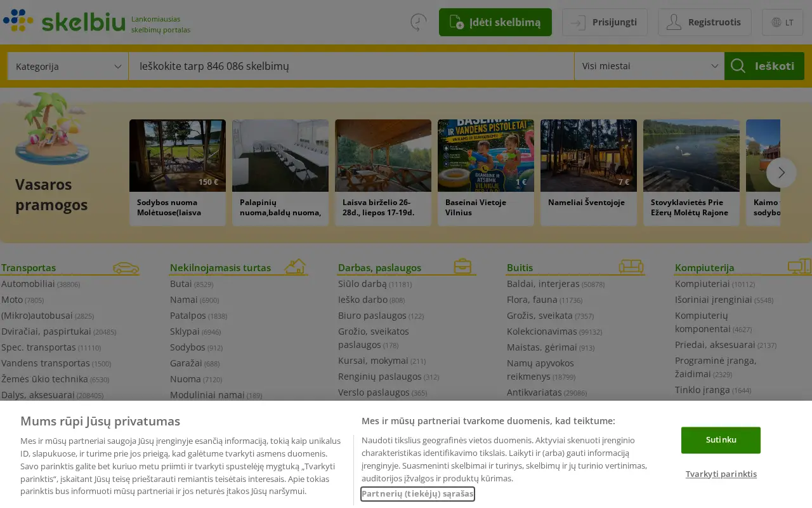Open Kolekcionavimas subcategory
This screenshot has width=812, height=508.
click(542, 331)
